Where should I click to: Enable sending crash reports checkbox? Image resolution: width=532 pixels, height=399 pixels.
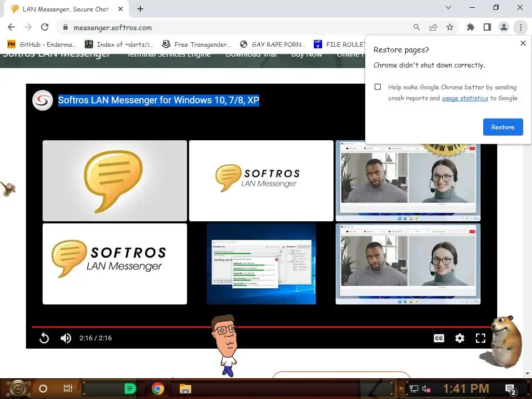[x=378, y=87]
